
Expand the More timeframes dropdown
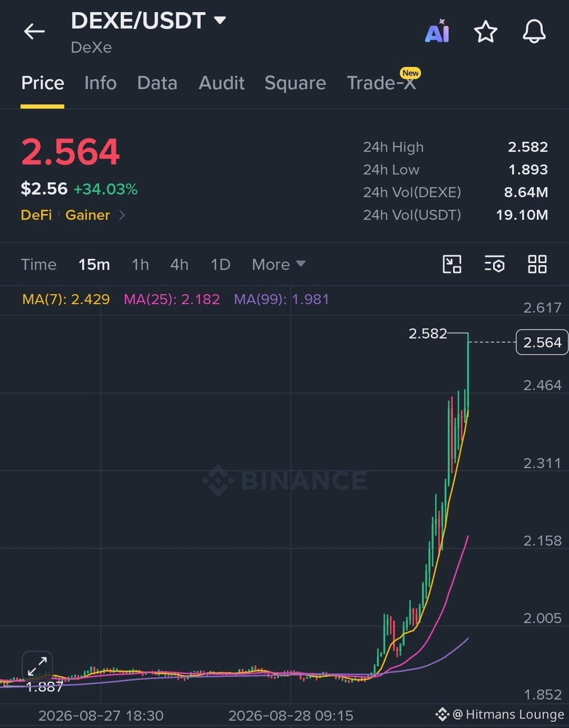coord(279,264)
